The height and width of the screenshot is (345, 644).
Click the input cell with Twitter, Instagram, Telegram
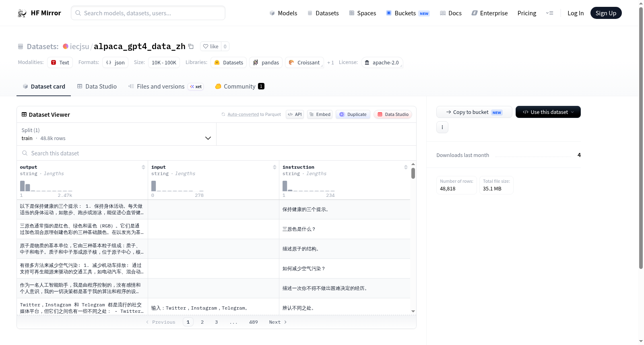[x=213, y=308]
